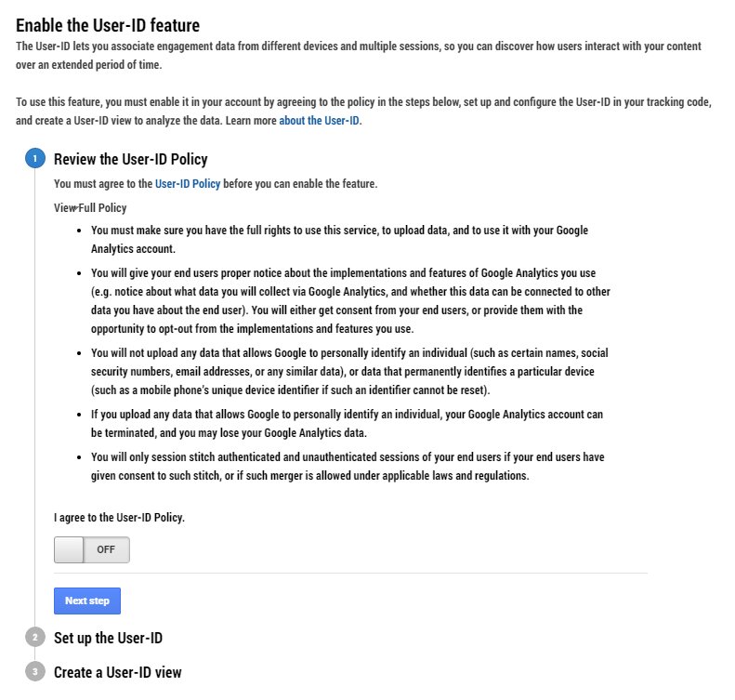The height and width of the screenshot is (700, 735).
Task: Collapse the 'Review the User-ID Policy' step
Action: 130,160
